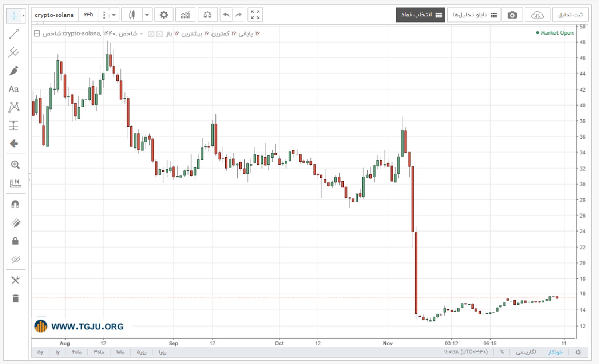Toggle auto scale خودکار

pos(555,352)
